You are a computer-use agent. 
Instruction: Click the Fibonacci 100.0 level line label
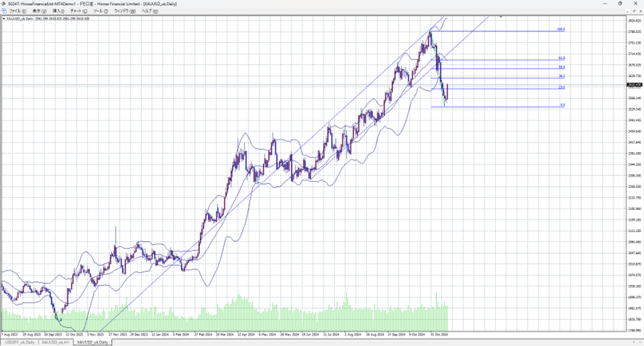(560, 30)
